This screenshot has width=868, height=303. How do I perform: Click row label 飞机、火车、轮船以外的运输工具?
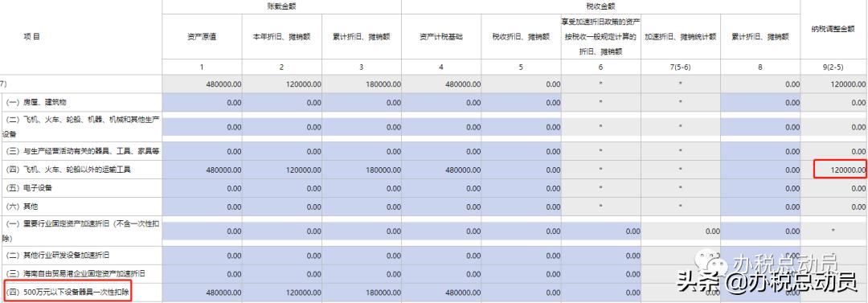[68, 170]
